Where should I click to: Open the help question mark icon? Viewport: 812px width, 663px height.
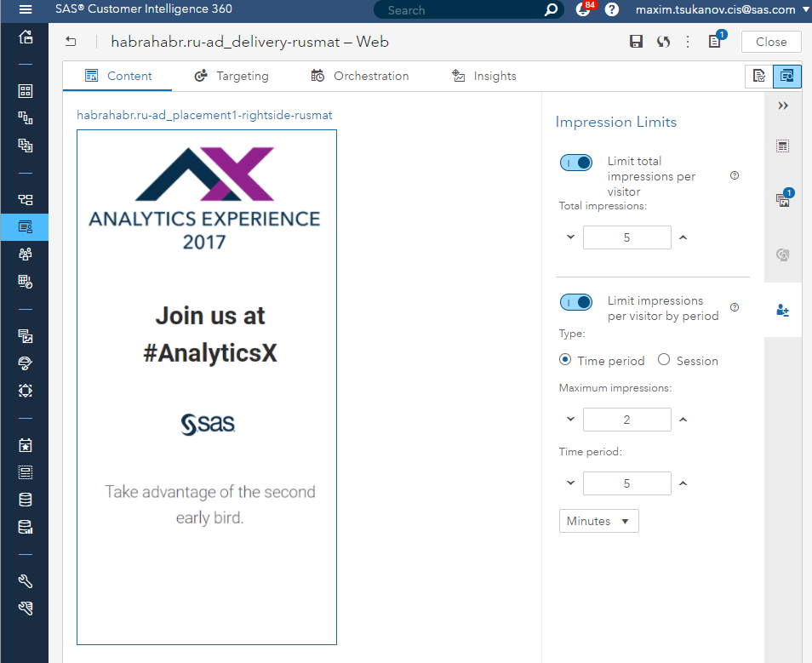[612, 9]
